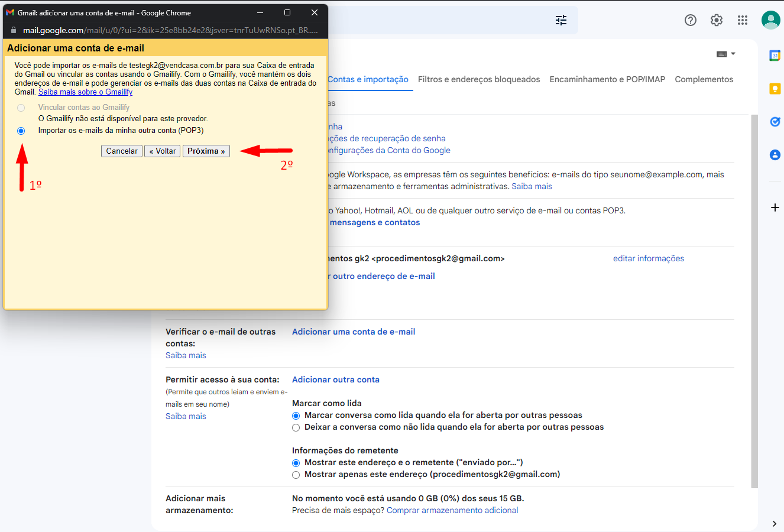Screen dimensions: 784x532
Task: Switch to Contas e importação tab
Action: pyautogui.click(x=368, y=79)
